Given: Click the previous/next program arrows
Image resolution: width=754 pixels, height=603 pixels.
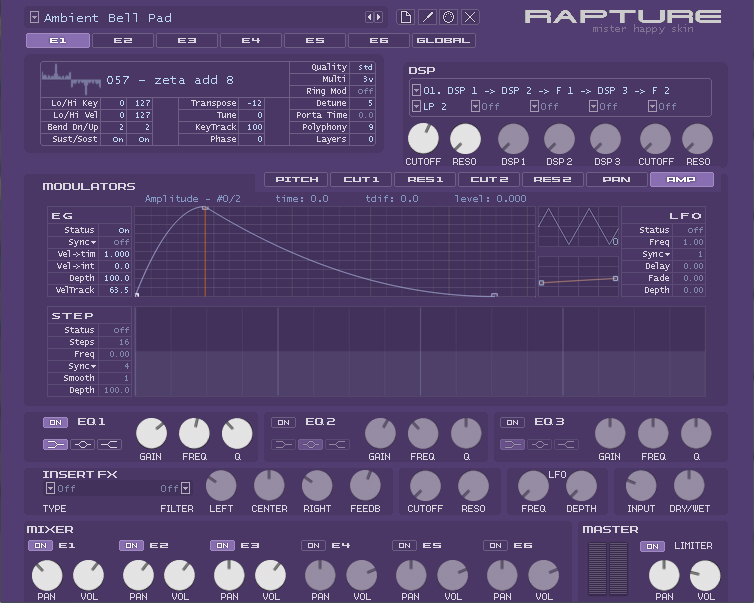Looking at the screenshot, I should click(374, 17).
